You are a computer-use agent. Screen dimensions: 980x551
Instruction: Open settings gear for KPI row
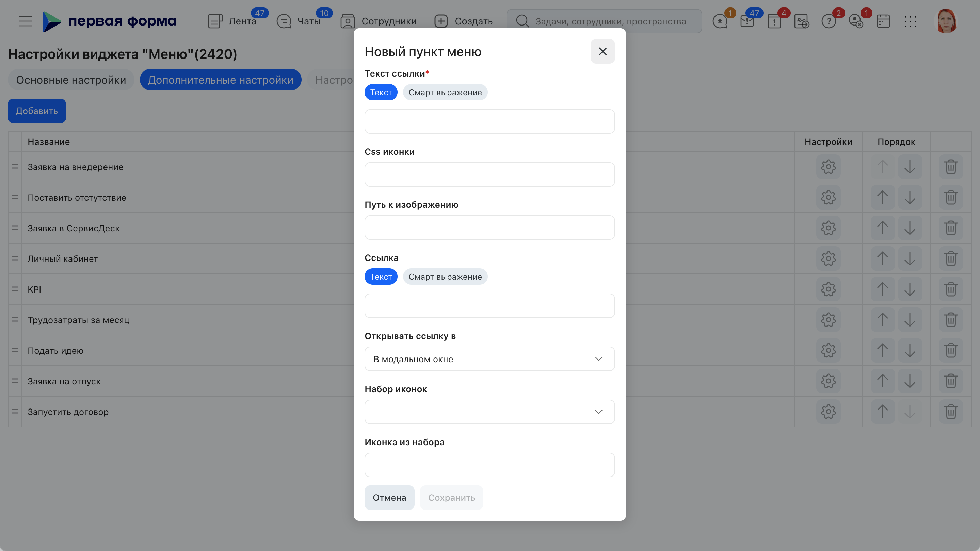point(828,289)
